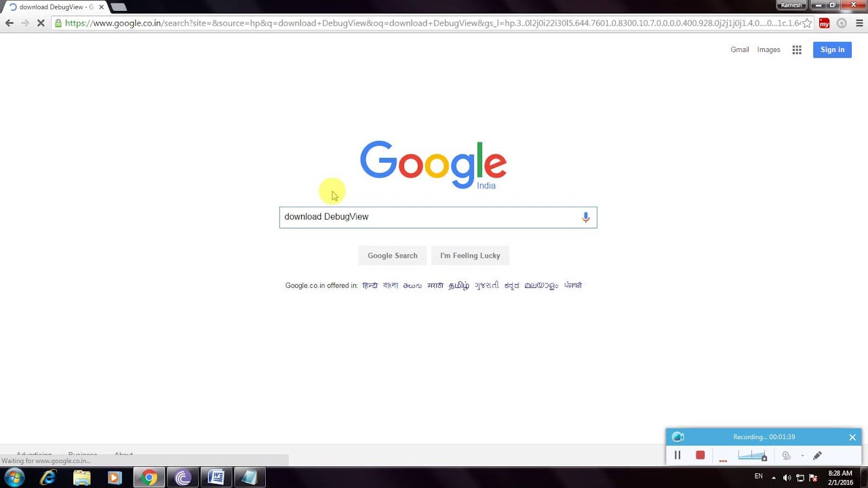Click the recorder camera logo icon
This screenshot has width=868, height=488.
(678, 437)
